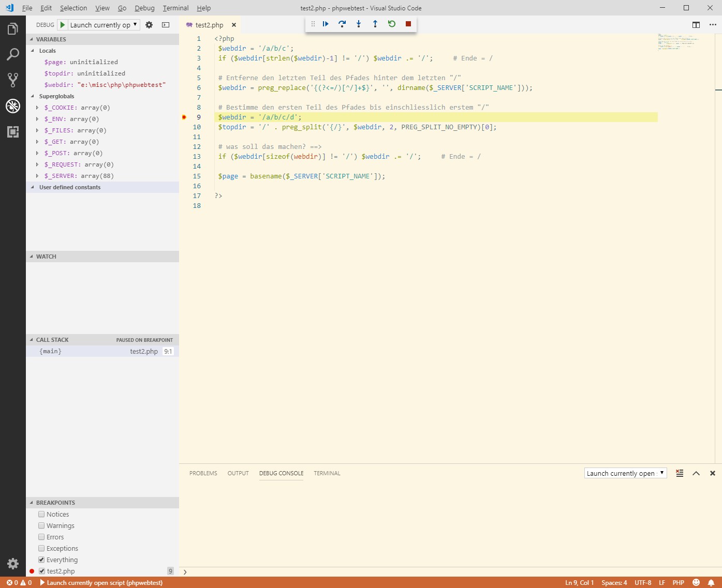Open the notifications bell in status bar

click(x=711, y=583)
